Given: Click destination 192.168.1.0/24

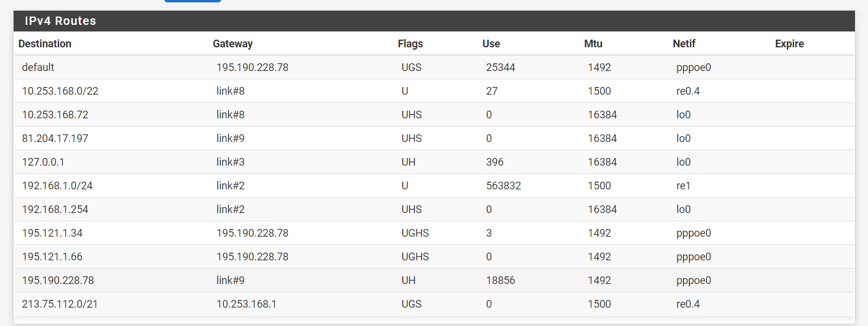Looking at the screenshot, I should (57, 186).
